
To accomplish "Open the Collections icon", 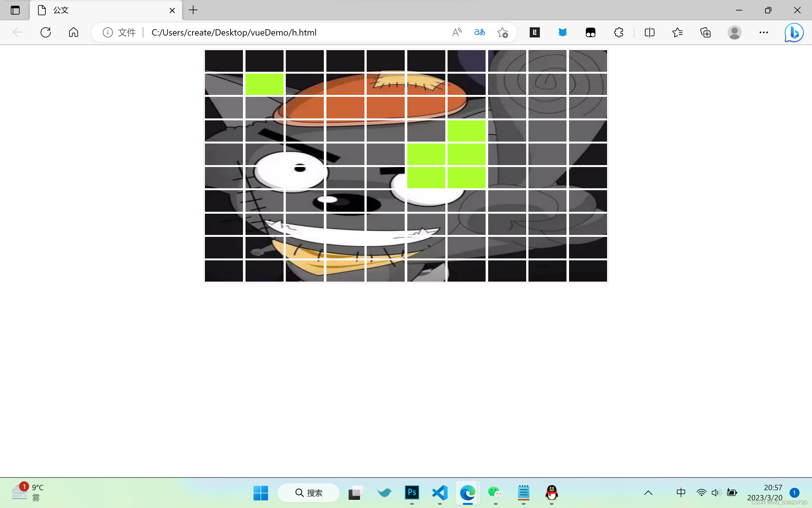I will pyautogui.click(x=706, y=32).
